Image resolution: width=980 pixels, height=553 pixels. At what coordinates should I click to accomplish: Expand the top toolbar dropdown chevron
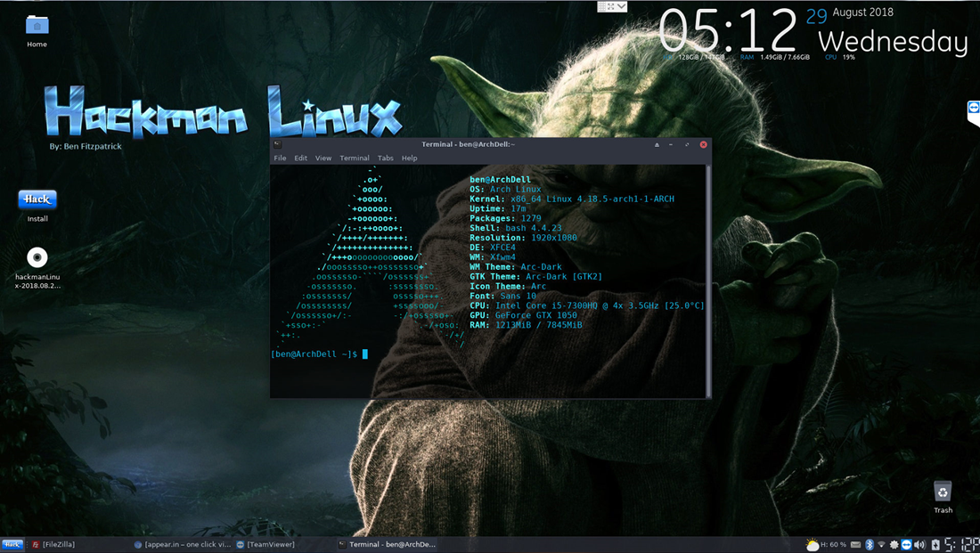coord(622,6)
